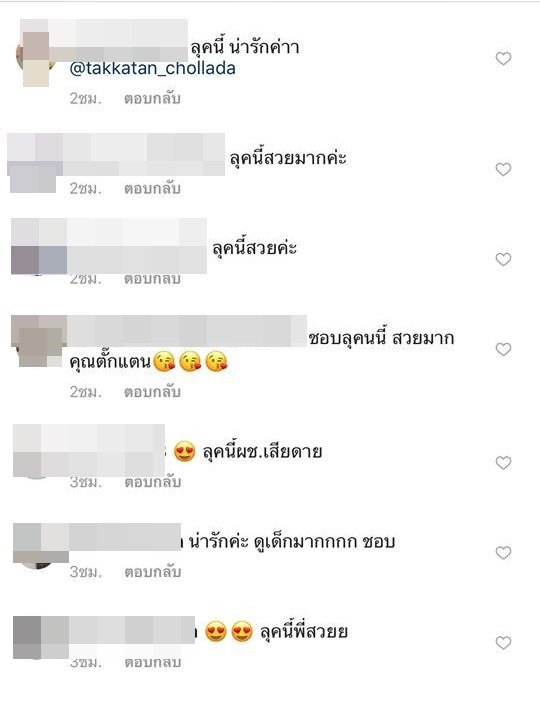Like the comment saying ลุคนี้สวยมากค่ะ
Screen dimensions: 540x702
pyautogui.click(x=503, y=169)
